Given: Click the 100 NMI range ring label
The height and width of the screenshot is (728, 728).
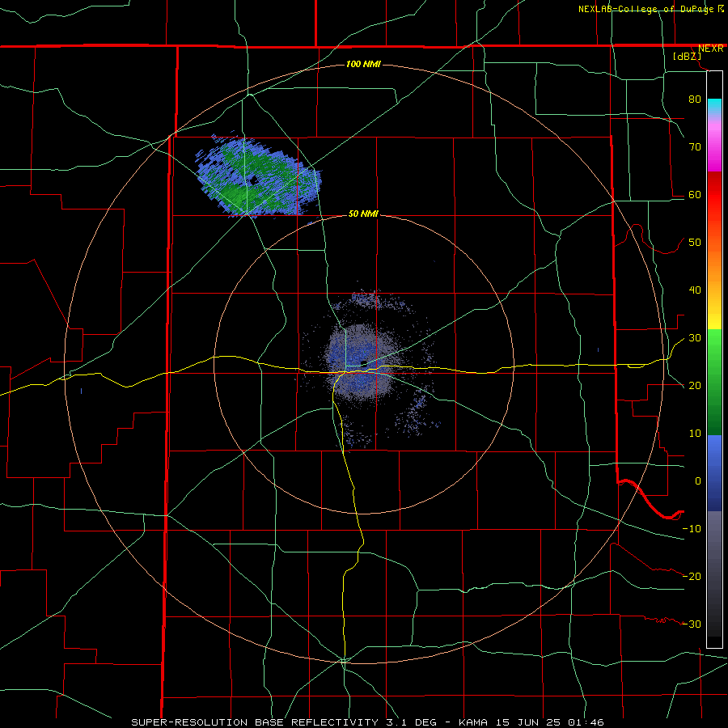Looking at the screenshot, I should click(x=363, y=64).
